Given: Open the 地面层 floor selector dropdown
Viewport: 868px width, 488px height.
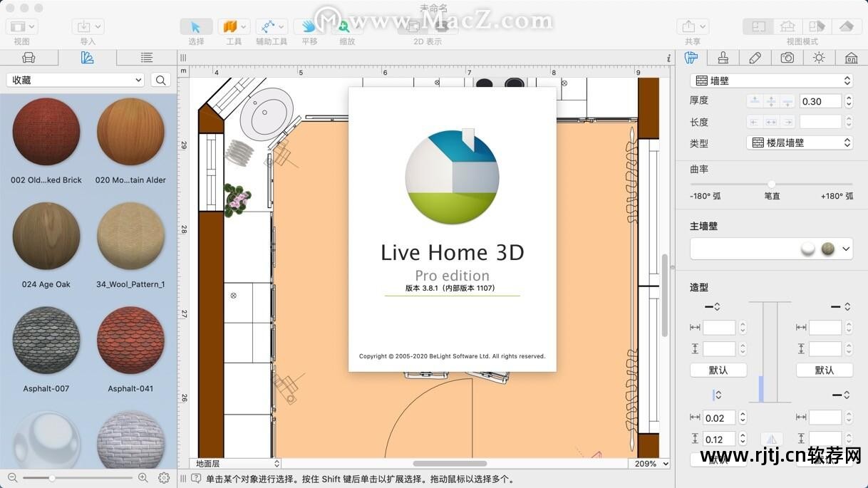Looking at the screenshot, I should [x=236, y=464].
